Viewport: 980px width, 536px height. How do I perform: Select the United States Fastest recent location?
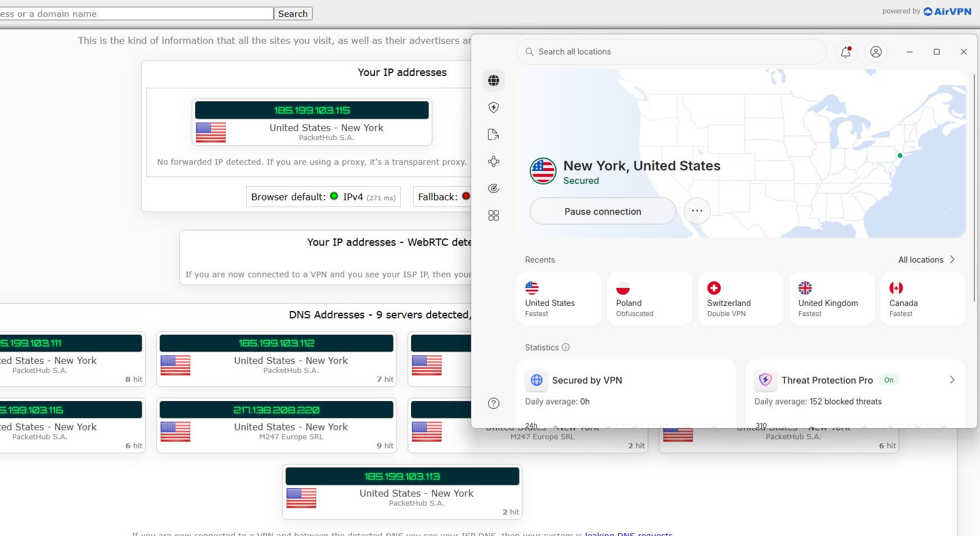559,299
